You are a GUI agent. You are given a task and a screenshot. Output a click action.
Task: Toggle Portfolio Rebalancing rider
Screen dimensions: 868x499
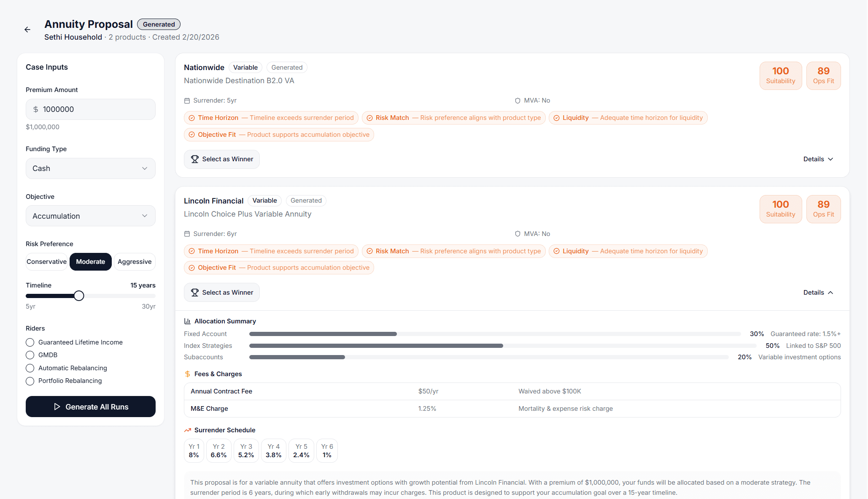(30, 381)
